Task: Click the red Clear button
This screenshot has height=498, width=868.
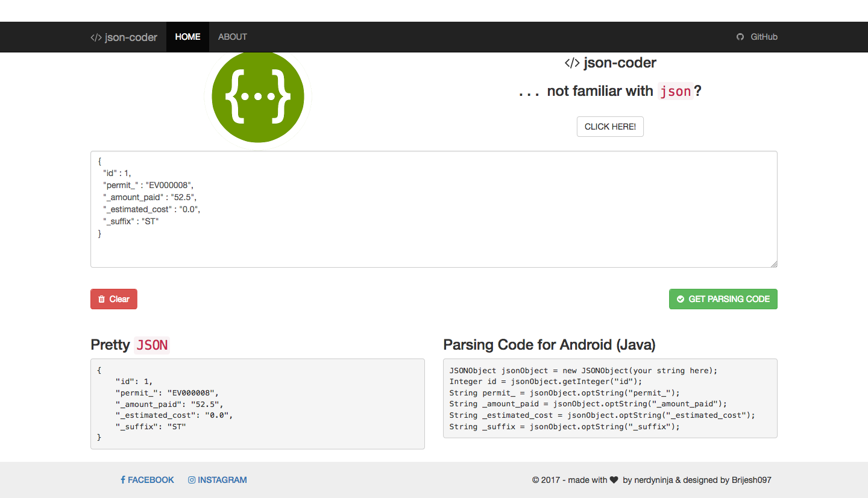Action: (x=113, y=299)
